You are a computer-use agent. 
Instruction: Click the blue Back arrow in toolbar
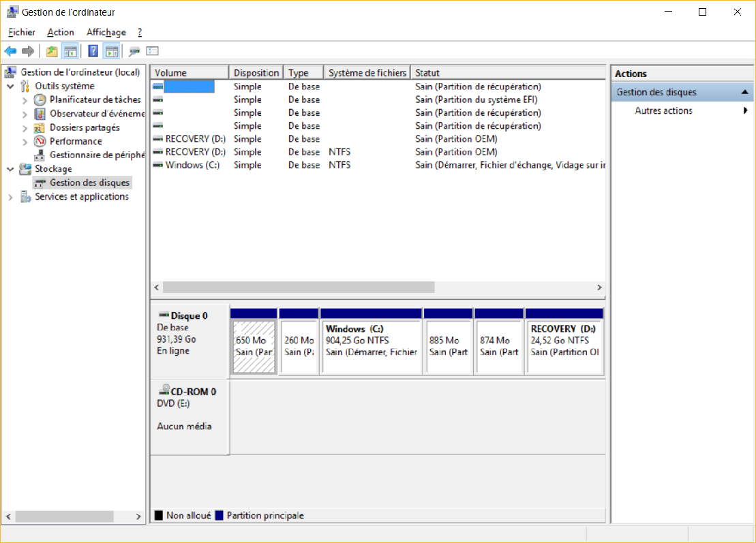[x=10, y=51]
